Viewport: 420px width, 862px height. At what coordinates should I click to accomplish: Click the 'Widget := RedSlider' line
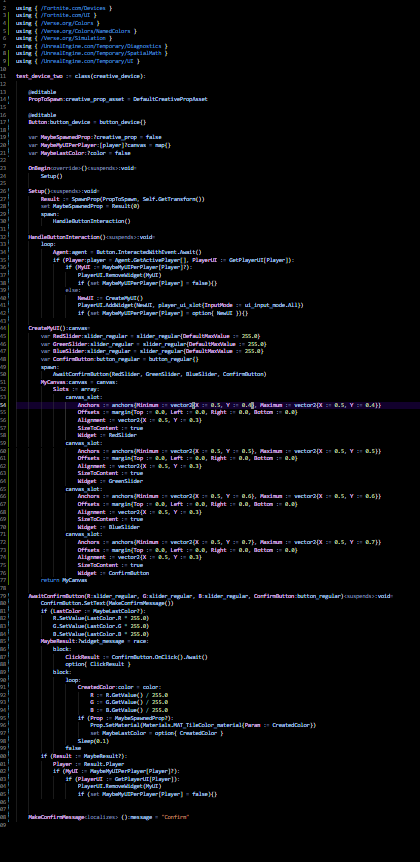pos(107,435)
